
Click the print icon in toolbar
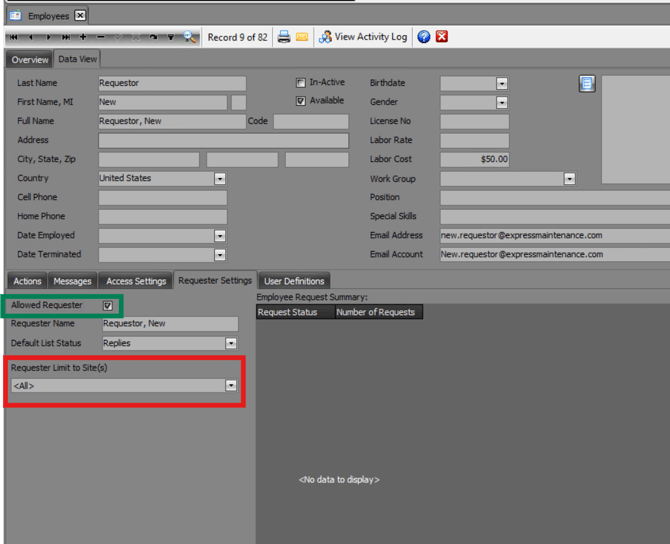point(284,37)
